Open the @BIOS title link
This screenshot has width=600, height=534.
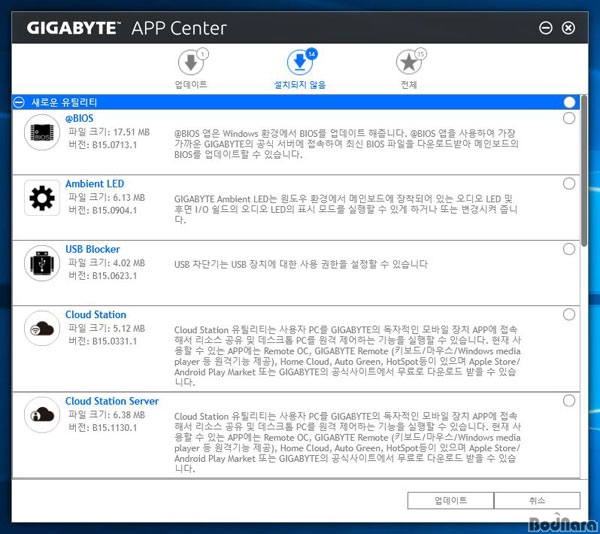[x=79, y=118]
